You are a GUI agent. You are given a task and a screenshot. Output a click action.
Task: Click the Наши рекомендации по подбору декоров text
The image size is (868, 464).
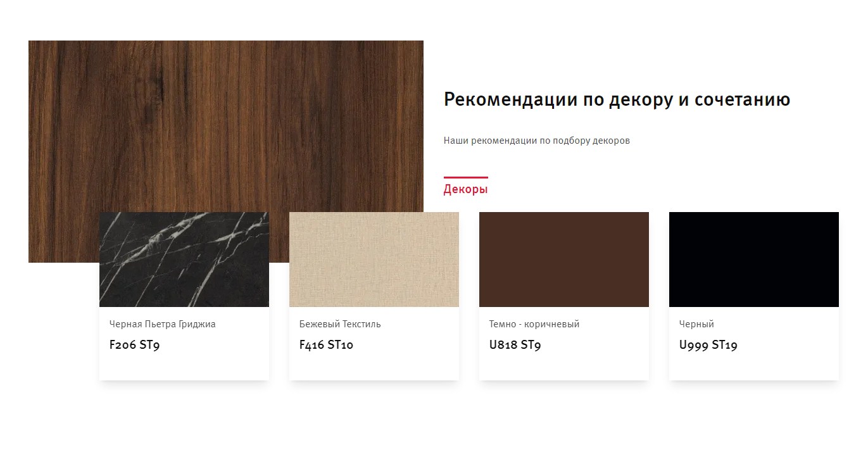537,141
